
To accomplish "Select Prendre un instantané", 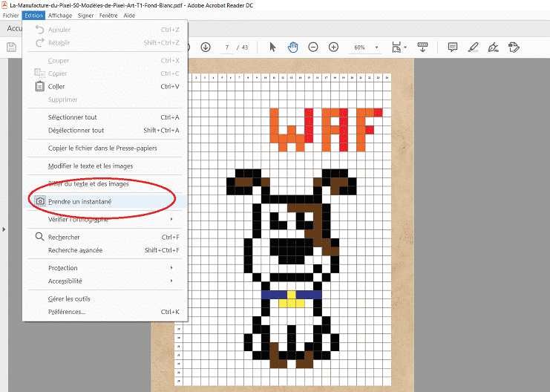I will 105,201.
